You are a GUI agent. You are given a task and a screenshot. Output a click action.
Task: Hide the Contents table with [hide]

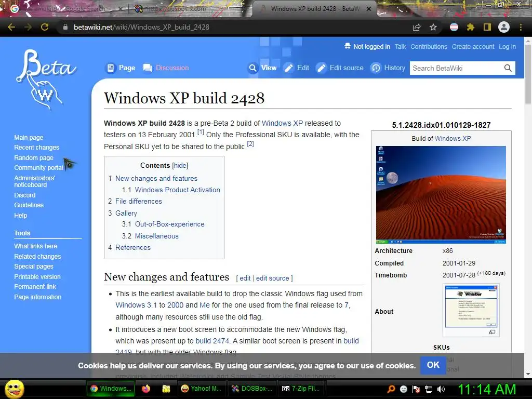click(x=180, y=166)
